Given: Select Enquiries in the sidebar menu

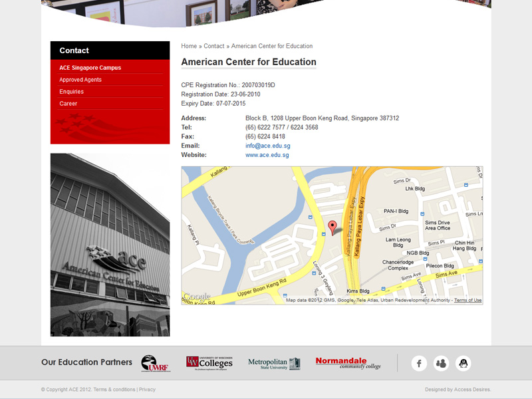Looking at the screenshot, I should pyautogui.click(x=72, y=92).
